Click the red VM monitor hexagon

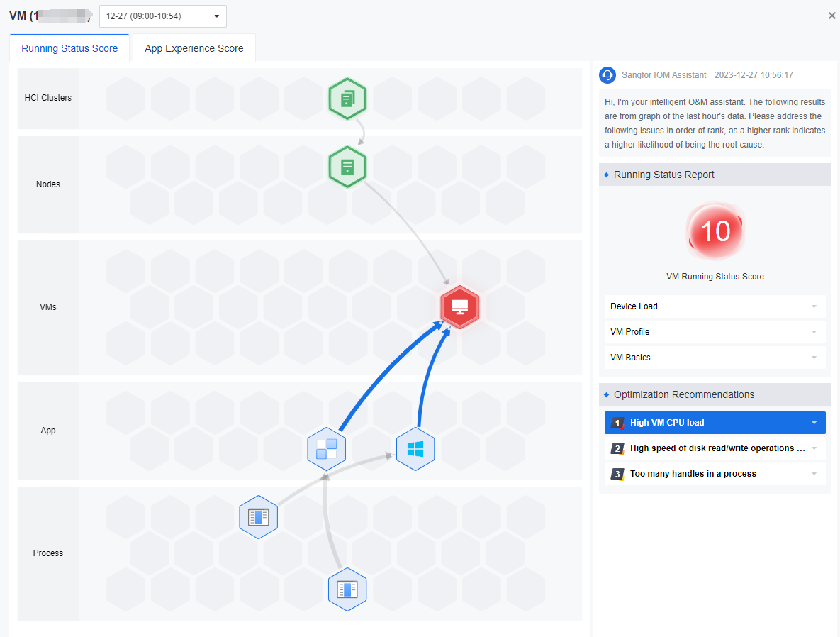click(x=459, y=307)
